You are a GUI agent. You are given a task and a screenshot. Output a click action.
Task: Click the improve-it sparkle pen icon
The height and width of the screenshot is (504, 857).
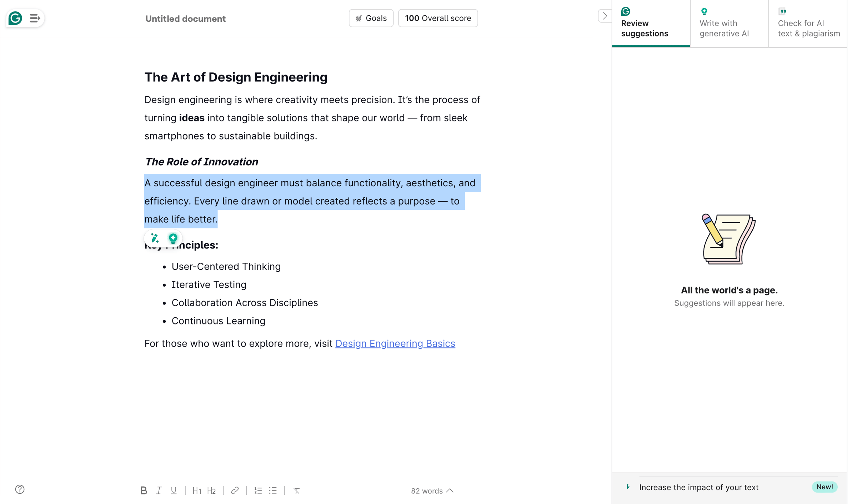coord(155,238)
